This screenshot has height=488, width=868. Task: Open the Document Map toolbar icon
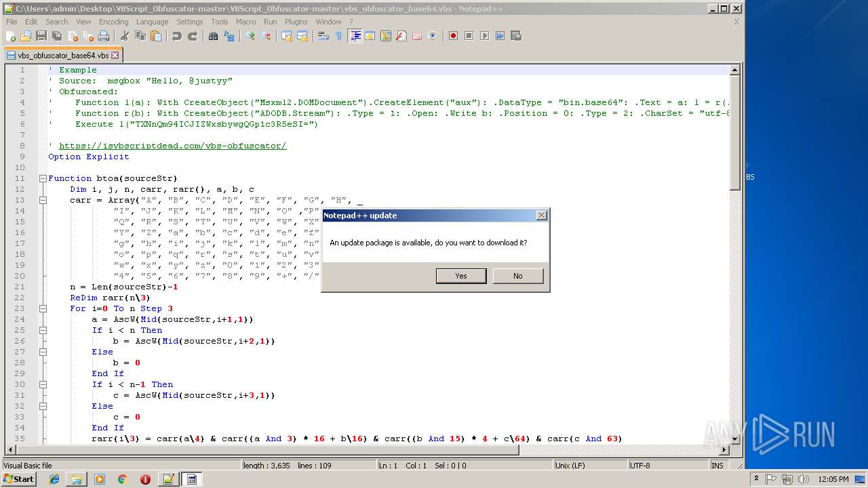(x=385, y=36)
